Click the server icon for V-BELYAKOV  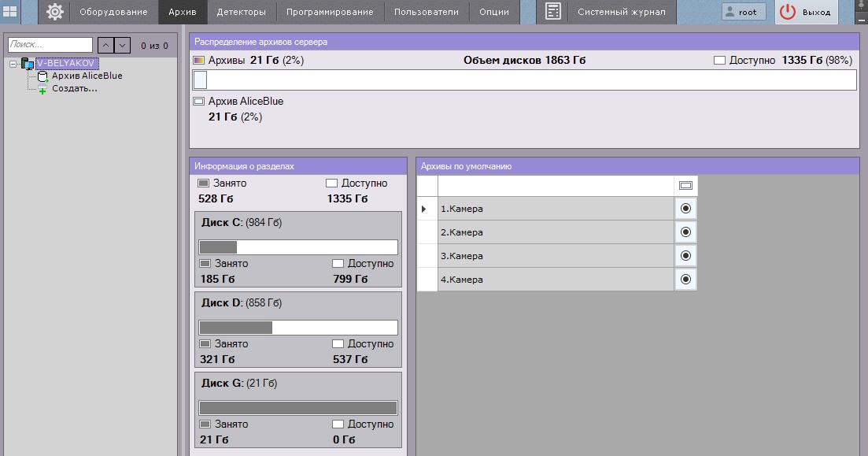click(28, 63)
